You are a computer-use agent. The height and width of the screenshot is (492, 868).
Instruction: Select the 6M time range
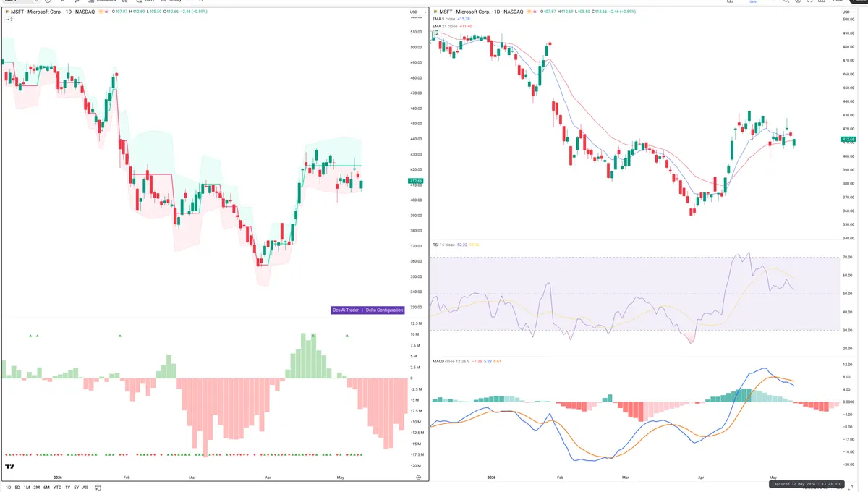(46, 488)
